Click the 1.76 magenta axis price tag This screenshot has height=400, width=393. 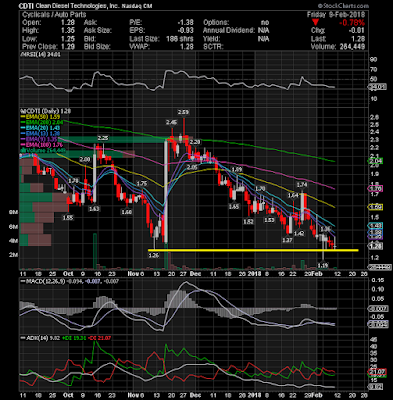376,189
